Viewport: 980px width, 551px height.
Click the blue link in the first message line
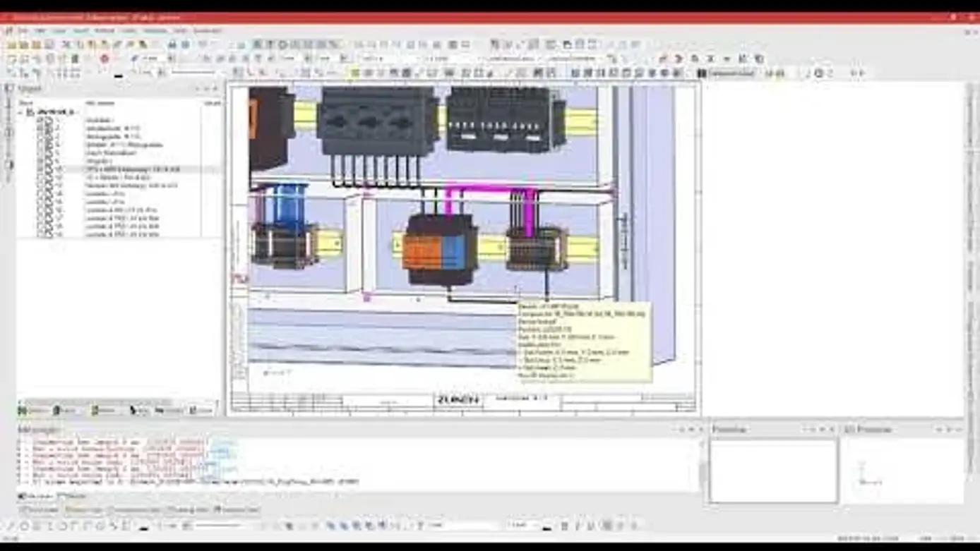tap(222, 442)
